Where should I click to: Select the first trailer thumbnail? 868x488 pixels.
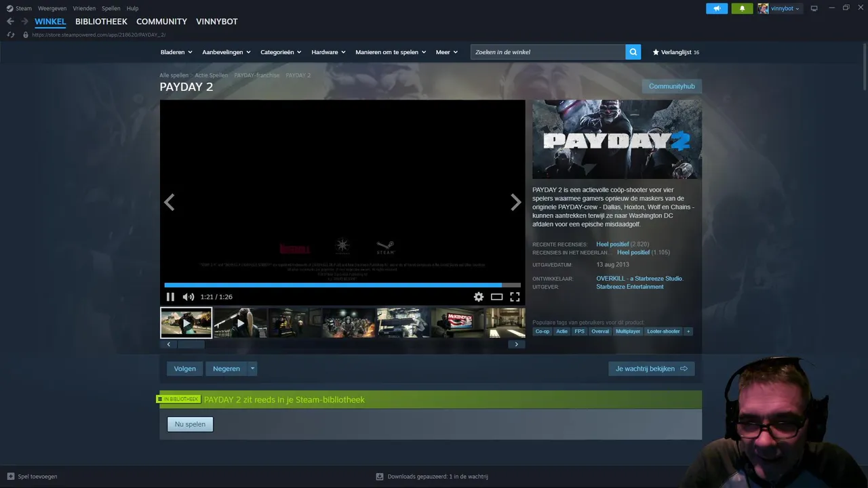click(x=186, y=323)
